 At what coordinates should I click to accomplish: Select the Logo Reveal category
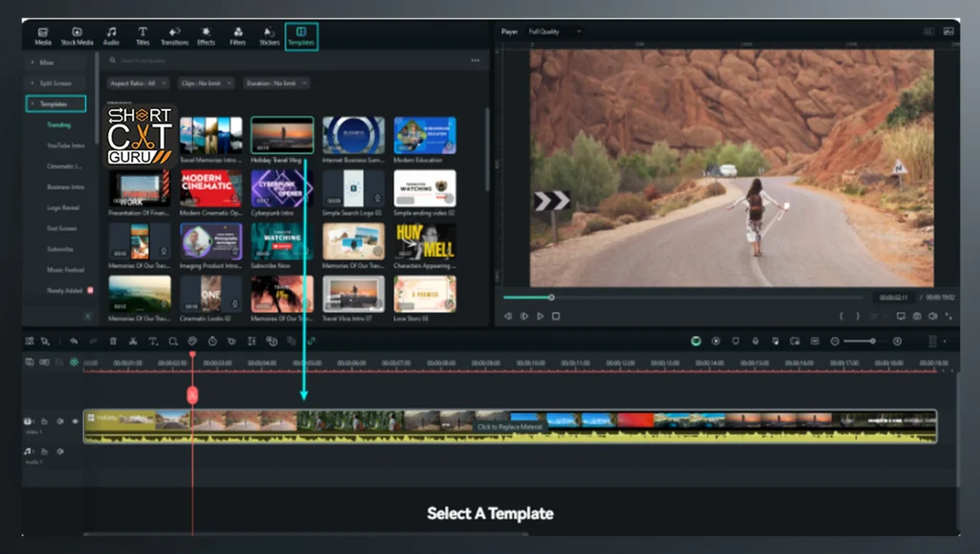63,208
